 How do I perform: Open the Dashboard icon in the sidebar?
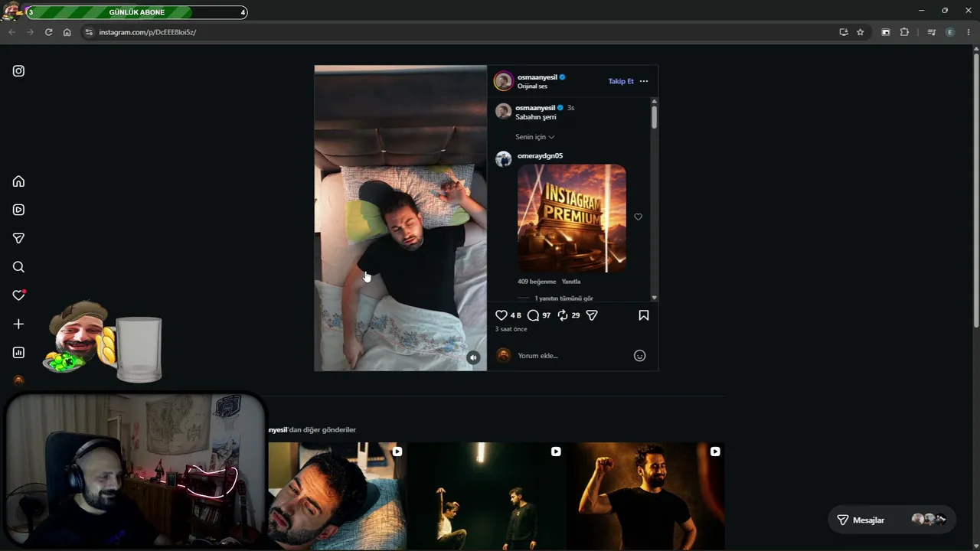click(x=18, y=353)
